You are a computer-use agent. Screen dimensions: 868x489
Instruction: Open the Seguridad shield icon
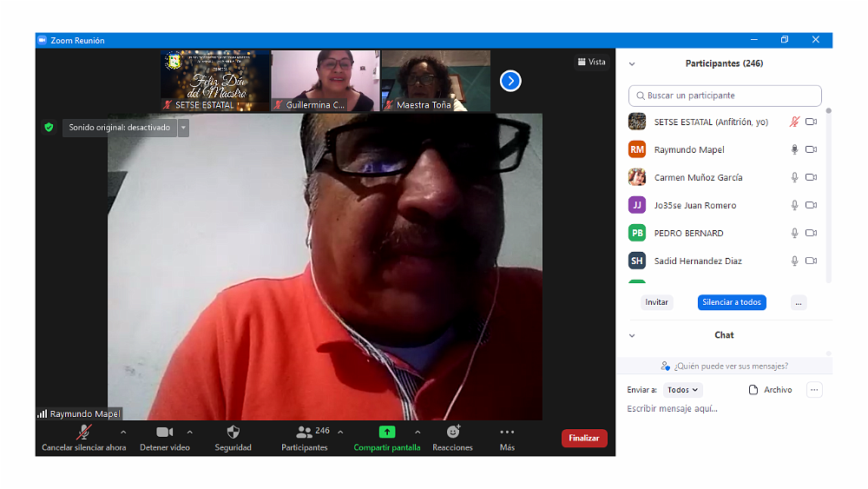[233, 432]
